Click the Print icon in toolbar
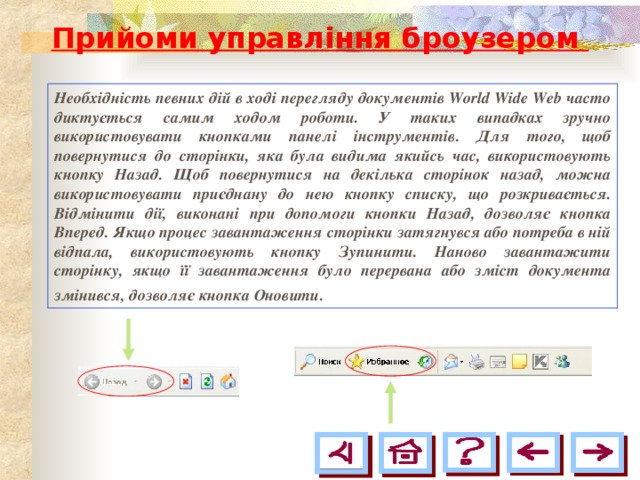This screenshot has width=640, height=480. [478, 361]
